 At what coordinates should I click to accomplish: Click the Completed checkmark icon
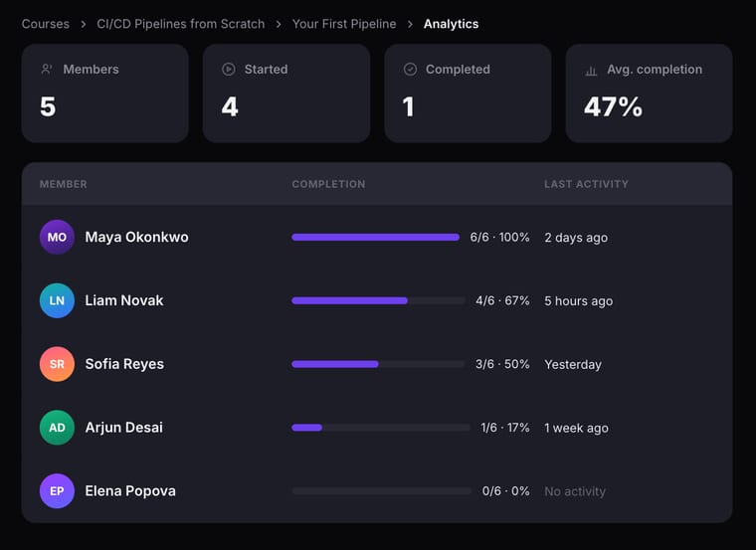410,70
